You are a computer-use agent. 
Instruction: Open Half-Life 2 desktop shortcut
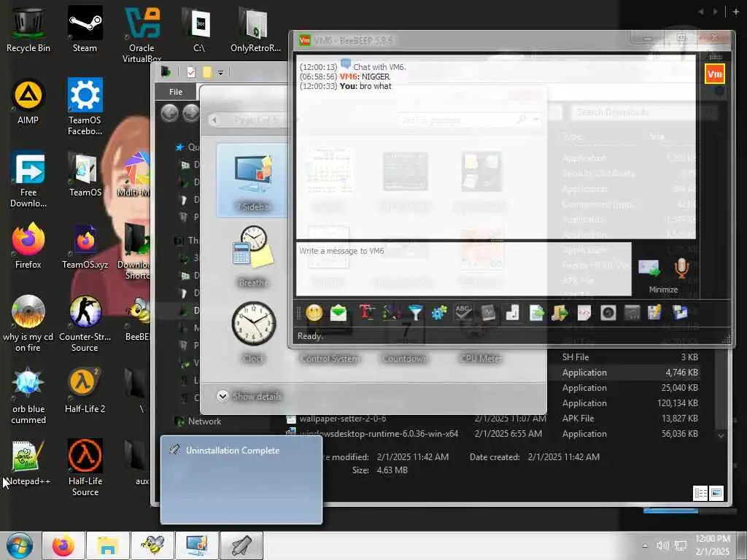point(85,391)
